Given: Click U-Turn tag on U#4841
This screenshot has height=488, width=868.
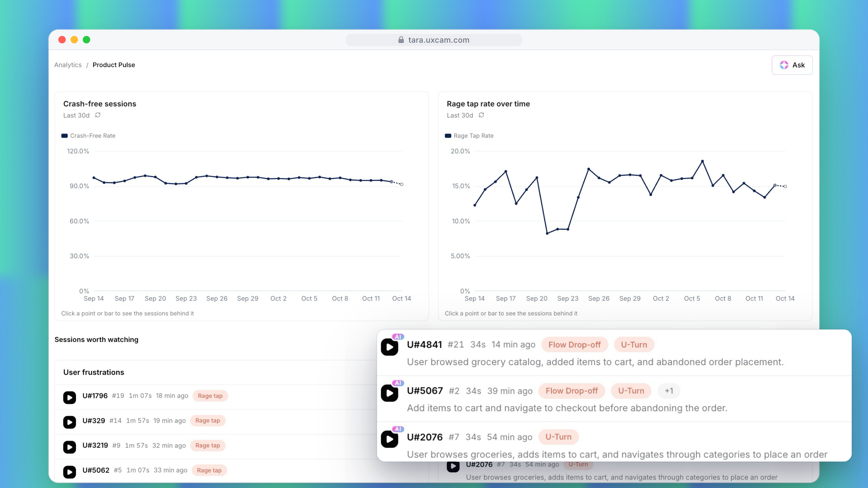Looking at the screenshot, I should (634, 345).
